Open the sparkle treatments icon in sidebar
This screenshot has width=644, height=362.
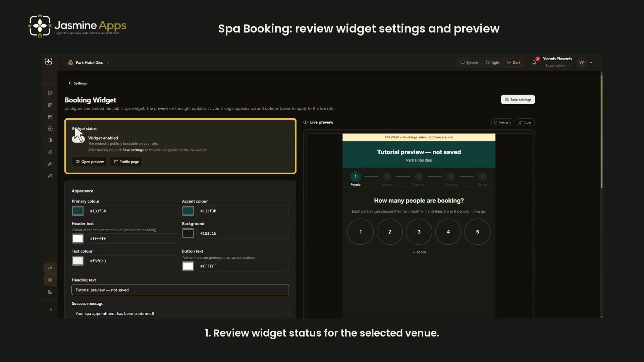(x=50, y=152)
